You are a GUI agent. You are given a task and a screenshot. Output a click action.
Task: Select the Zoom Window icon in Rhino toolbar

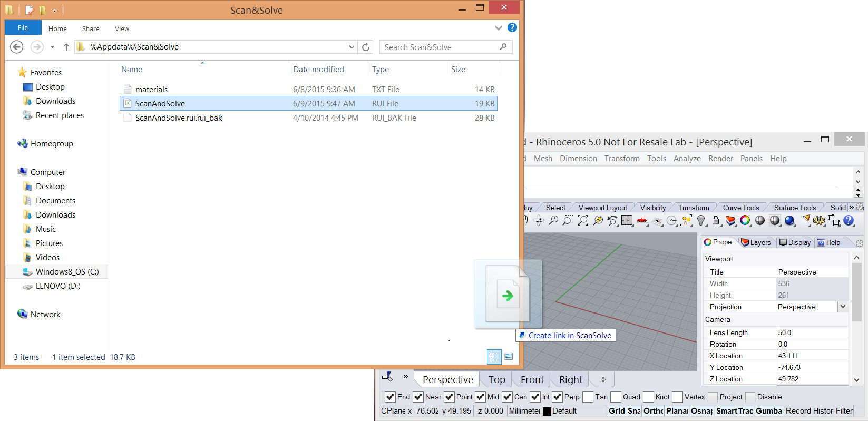[568, 221]
